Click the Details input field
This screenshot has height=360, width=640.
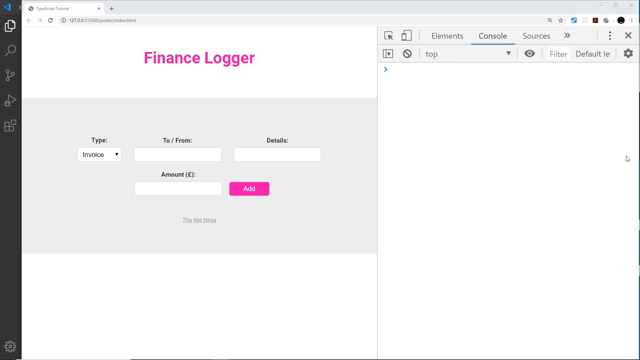coord(277,155)
